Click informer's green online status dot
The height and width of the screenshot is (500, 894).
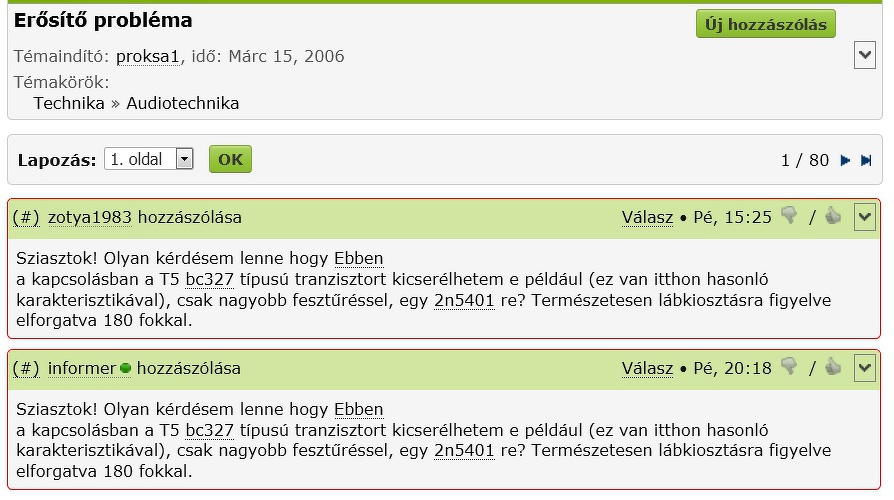click(125, 368)
